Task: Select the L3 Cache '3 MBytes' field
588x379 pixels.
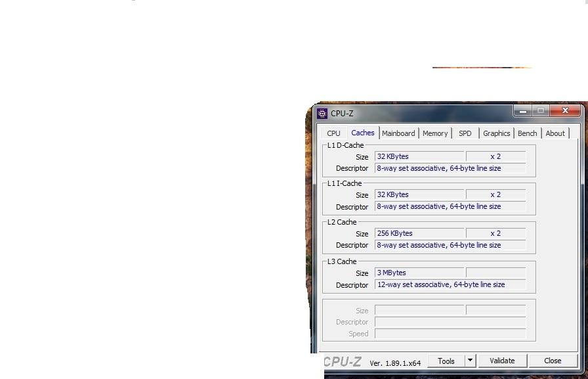Action: pyautogui.click(x=419, y=273)
